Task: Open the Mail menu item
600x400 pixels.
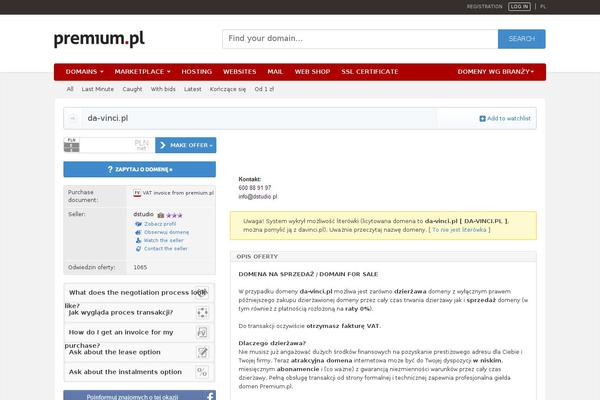Action: tap(275, 72)
